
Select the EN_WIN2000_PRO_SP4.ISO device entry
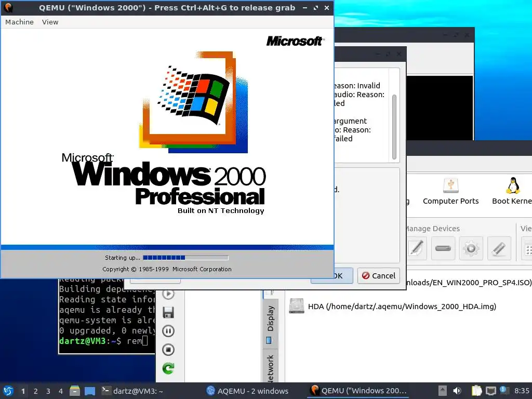(469, 282)
